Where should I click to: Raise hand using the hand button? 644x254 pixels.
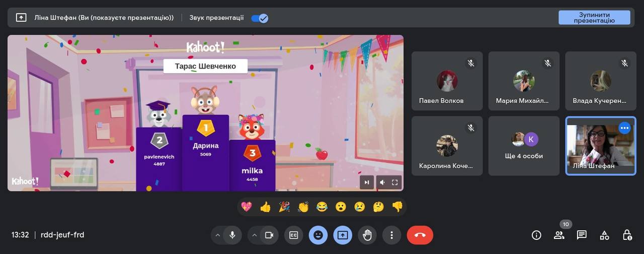367,235
